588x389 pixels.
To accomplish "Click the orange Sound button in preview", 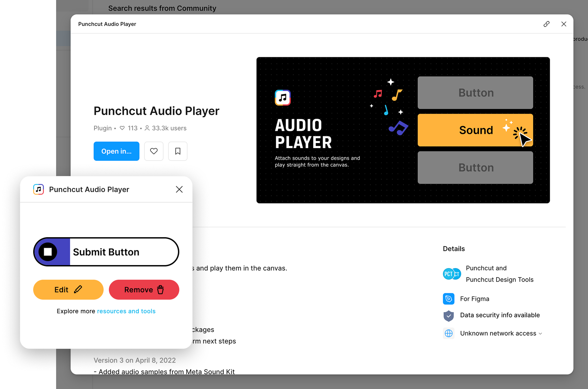I will click(x=475, y=130).
